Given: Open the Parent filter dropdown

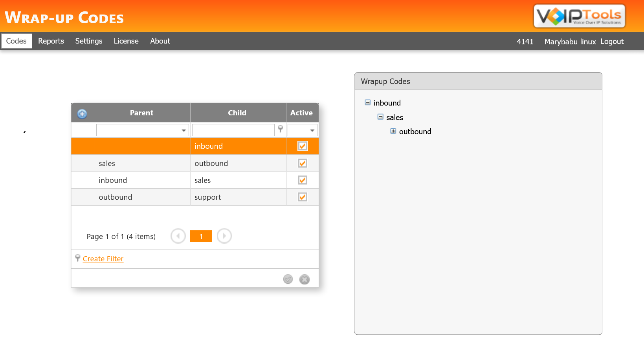Looking at the screenshot, I should click(x=183, y=130).
